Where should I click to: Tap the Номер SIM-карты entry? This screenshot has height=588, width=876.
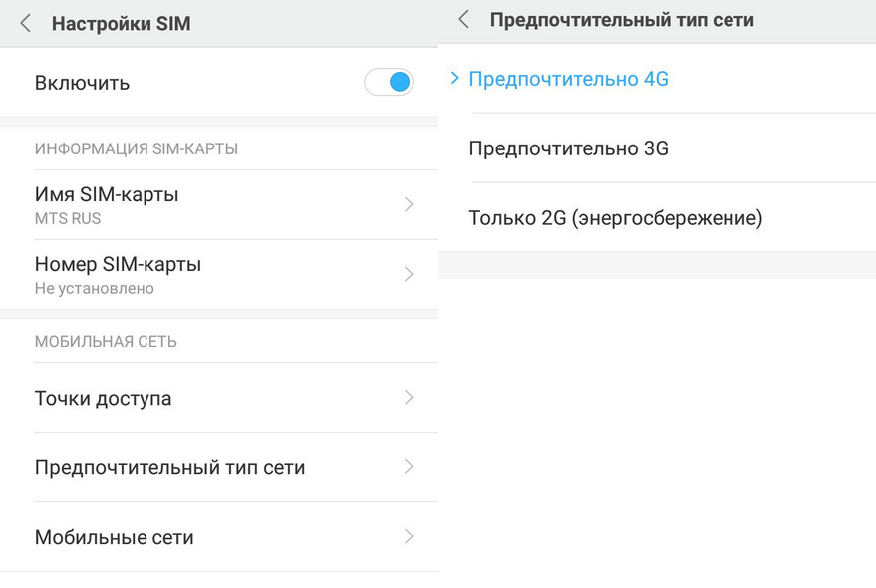(118, 265)
